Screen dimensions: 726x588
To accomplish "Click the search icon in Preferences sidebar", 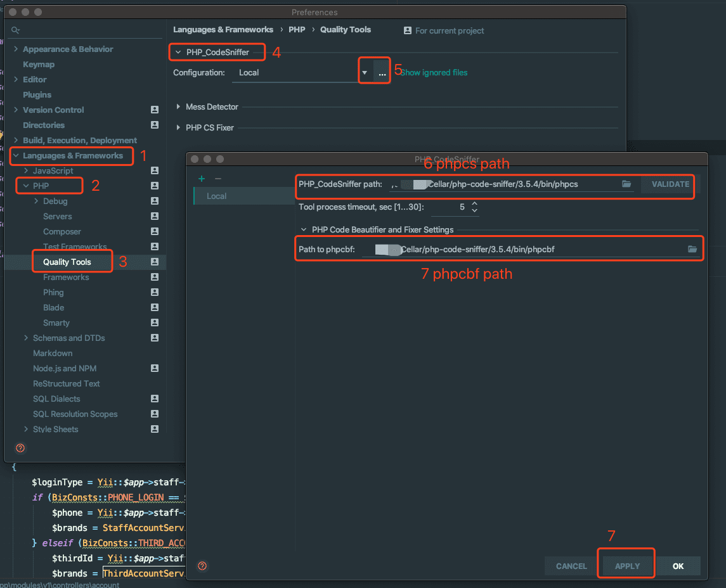I will click(15, 30).
